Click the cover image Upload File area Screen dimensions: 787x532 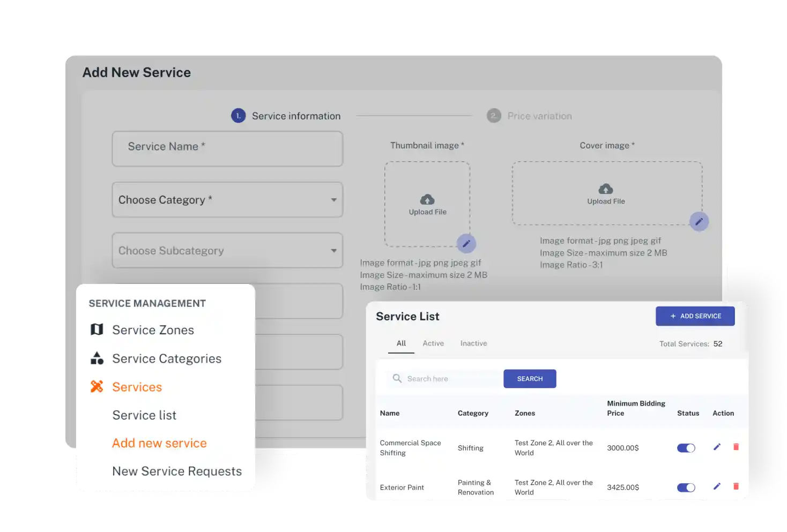pyautogui.click(x=607, y=193)
